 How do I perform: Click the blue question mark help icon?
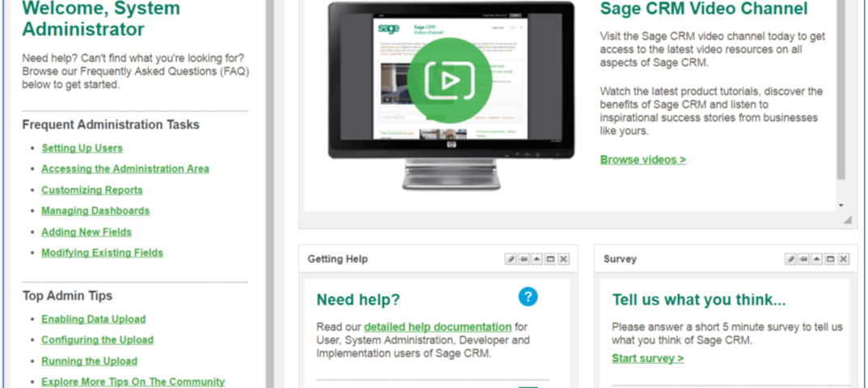[528, 297]
